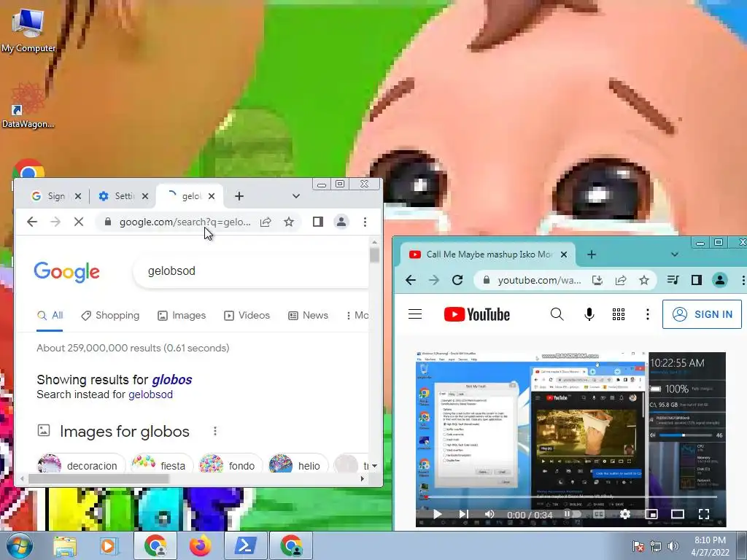
Task: Open YouTube apps grid
Action: pos(619,314)
